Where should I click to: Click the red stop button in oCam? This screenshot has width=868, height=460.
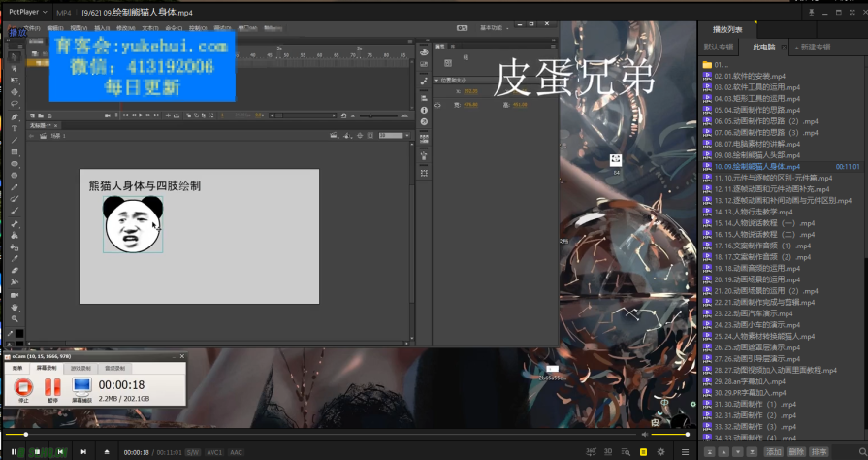coord(23,387)
